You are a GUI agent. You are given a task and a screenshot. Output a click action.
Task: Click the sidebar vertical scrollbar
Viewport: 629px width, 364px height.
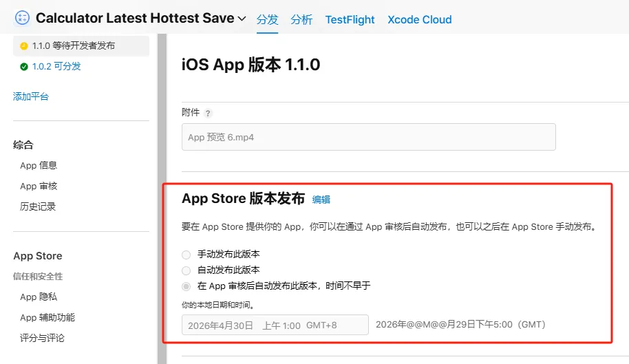click(x=162, y=199)
